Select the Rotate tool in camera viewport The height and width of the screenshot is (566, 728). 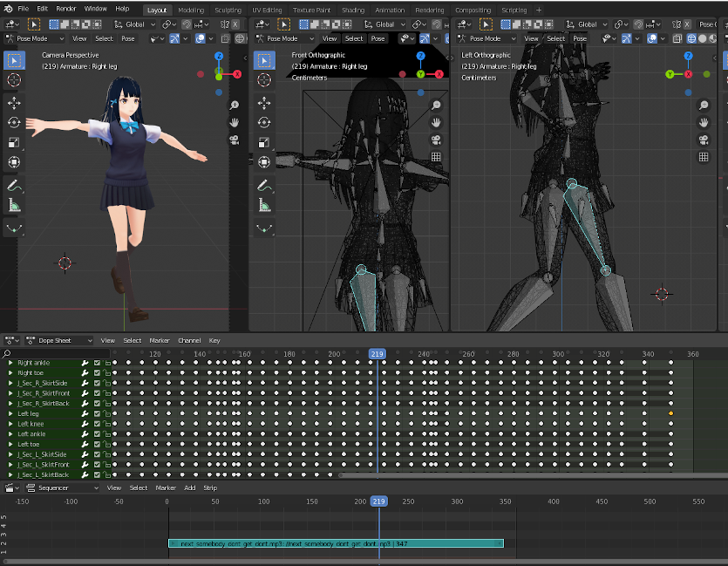tap(14, 122)
